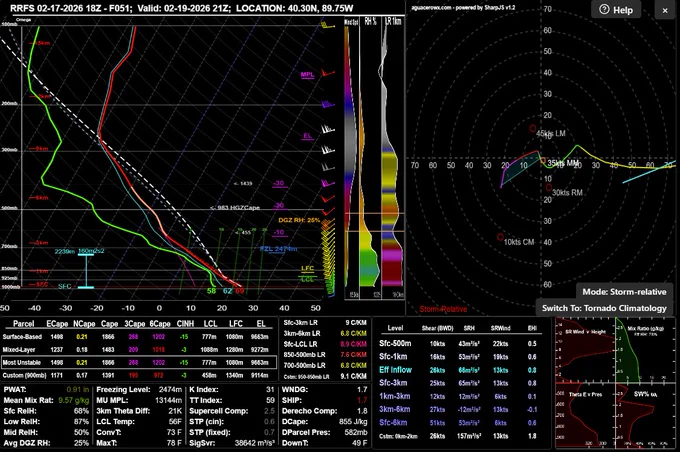Open the Help button
680x452 pixels.
tap(616, 10)
